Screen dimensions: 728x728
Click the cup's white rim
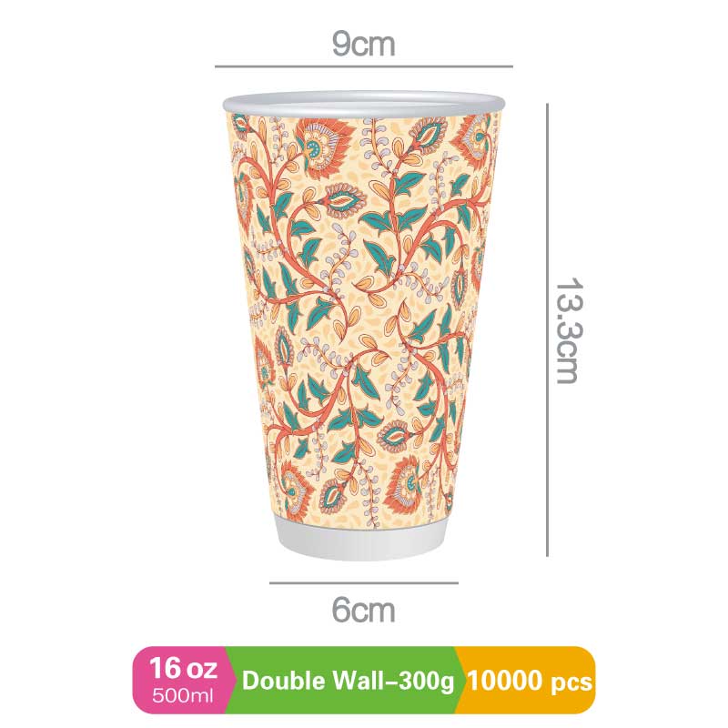pos(363,103)
